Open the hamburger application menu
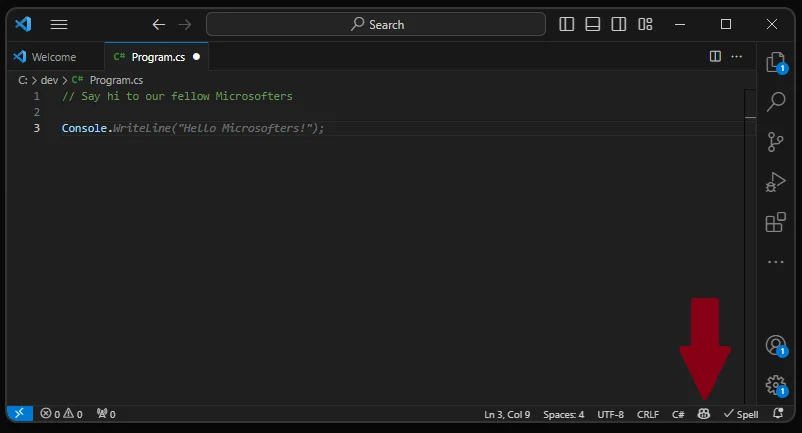802x433 pixels. [x=59, y=24]
